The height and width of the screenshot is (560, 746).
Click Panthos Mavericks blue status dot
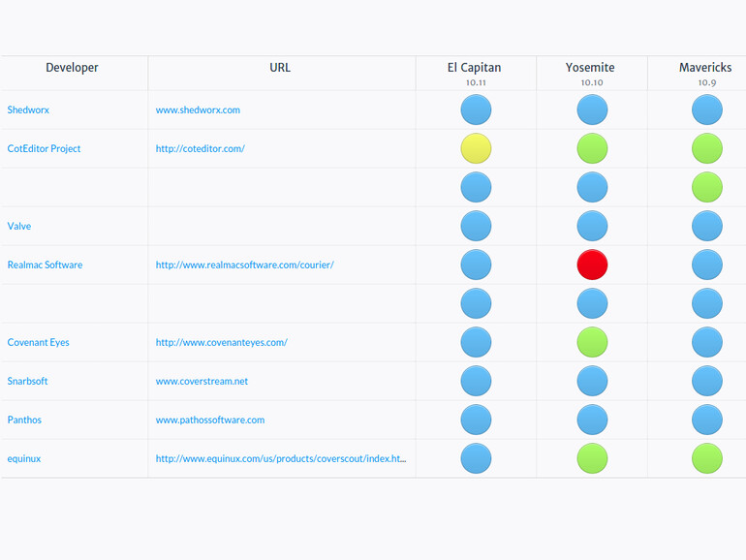(x=707, y=420)
